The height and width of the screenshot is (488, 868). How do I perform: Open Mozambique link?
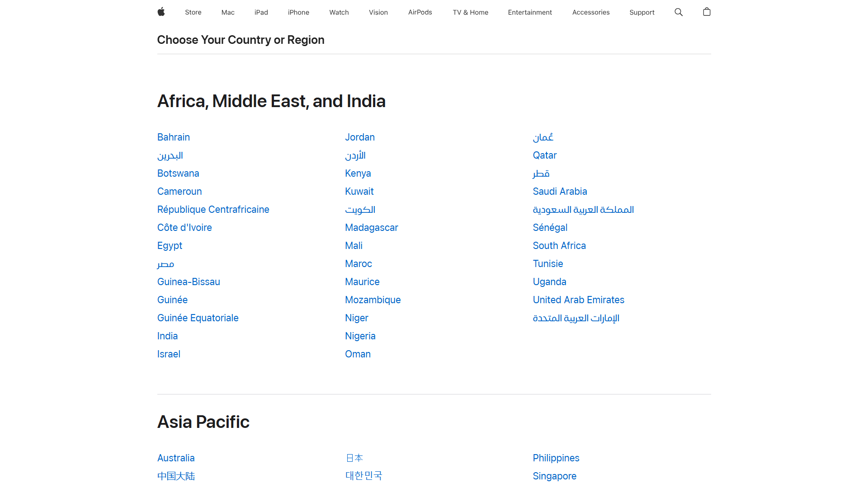tap(373, 300)
